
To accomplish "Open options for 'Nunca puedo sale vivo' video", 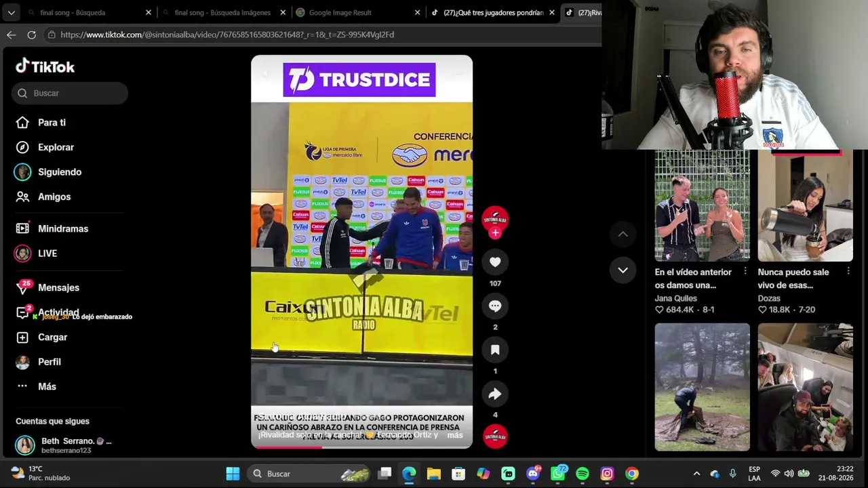I will 848,272.
